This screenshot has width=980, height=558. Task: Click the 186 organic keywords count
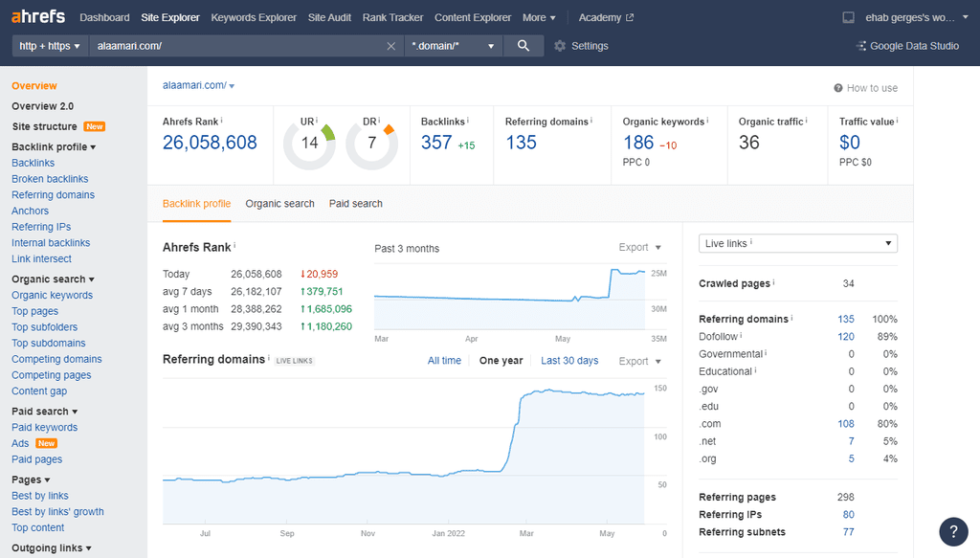tap(638, 143)
